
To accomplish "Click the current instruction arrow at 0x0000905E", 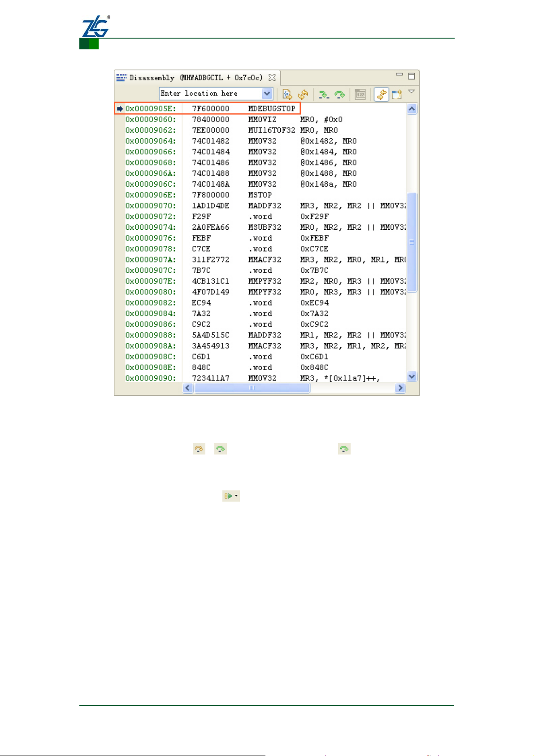I will click(x=120, y=109).
